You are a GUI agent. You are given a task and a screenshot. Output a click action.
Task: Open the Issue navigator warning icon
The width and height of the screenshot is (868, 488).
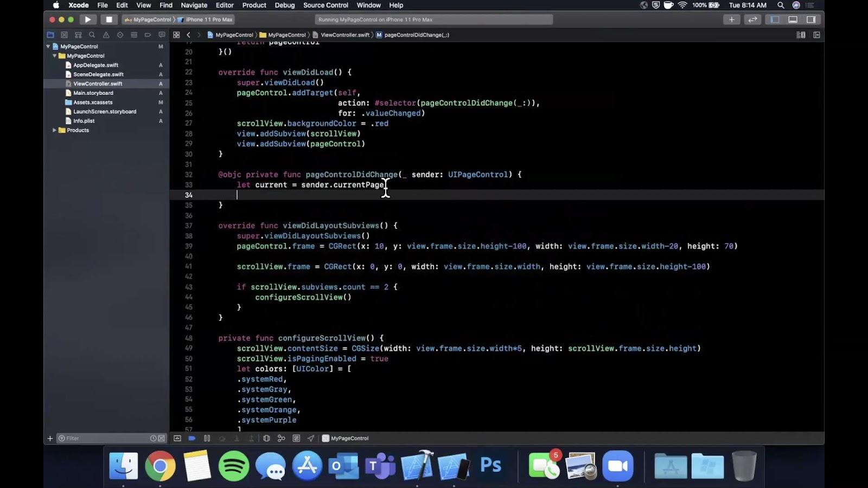pos(106,35)
